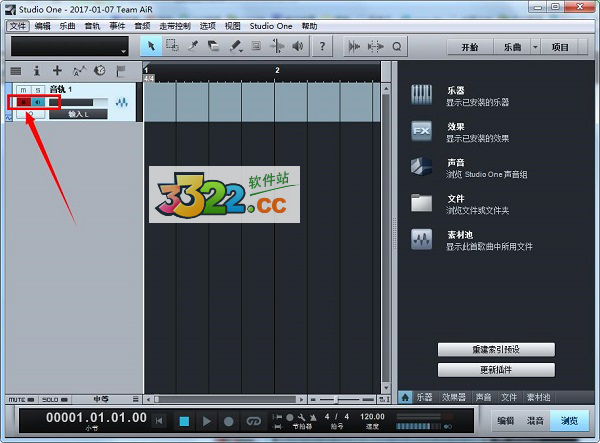Open the 乐器 instruments browser icon
600x443 pixels.
point(421,95)
